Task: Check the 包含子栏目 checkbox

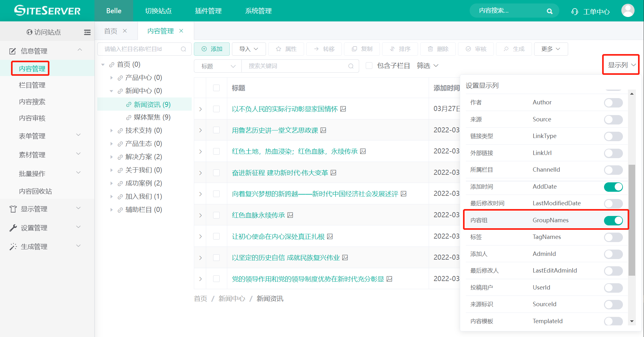Action: 369,66
